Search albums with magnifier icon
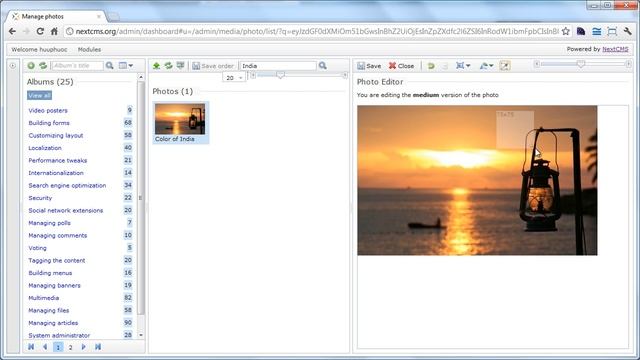 pyautogui.click(x=109, y=65)
